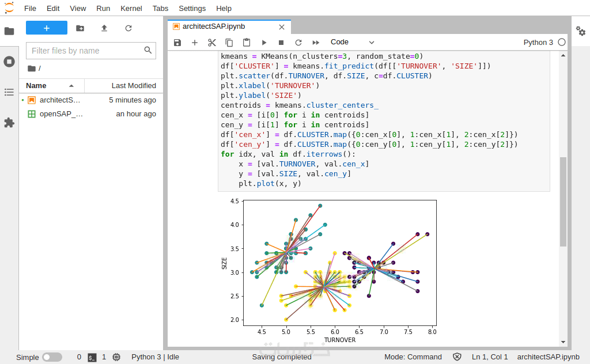Screen dimensions: 590x364
Task: Click the scroll down arrow of notebook
Action: [563, 342]
